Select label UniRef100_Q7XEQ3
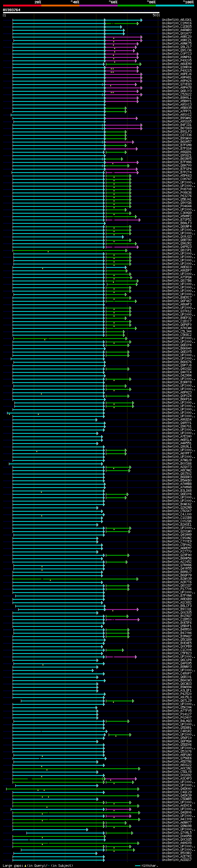The height and width of the screenshot is (868, 197). (177, 84)
